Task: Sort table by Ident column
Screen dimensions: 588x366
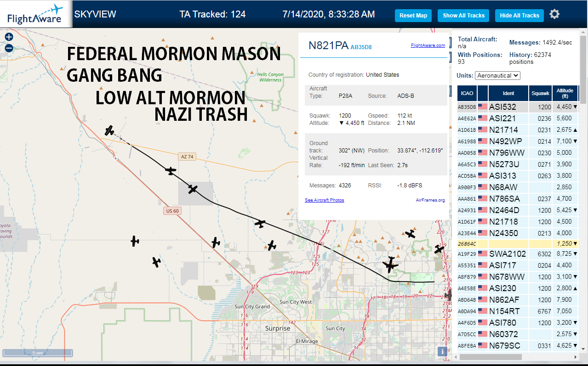Action: (508, 93)
